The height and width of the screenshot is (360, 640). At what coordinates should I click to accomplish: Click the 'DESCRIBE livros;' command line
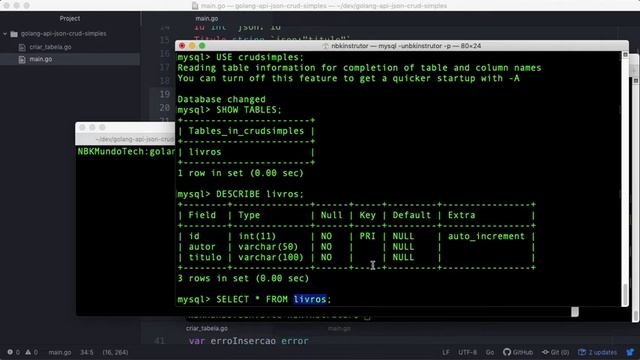241,194
